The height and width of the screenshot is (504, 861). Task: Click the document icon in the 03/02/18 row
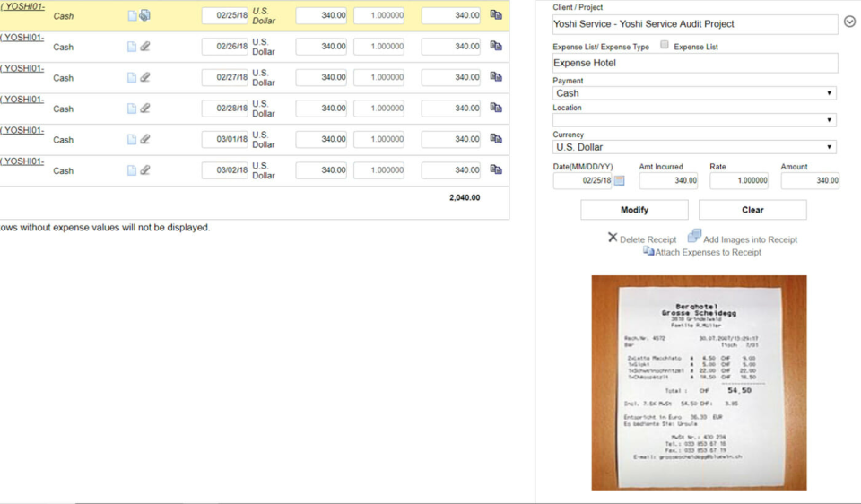[x=132, y=170]
